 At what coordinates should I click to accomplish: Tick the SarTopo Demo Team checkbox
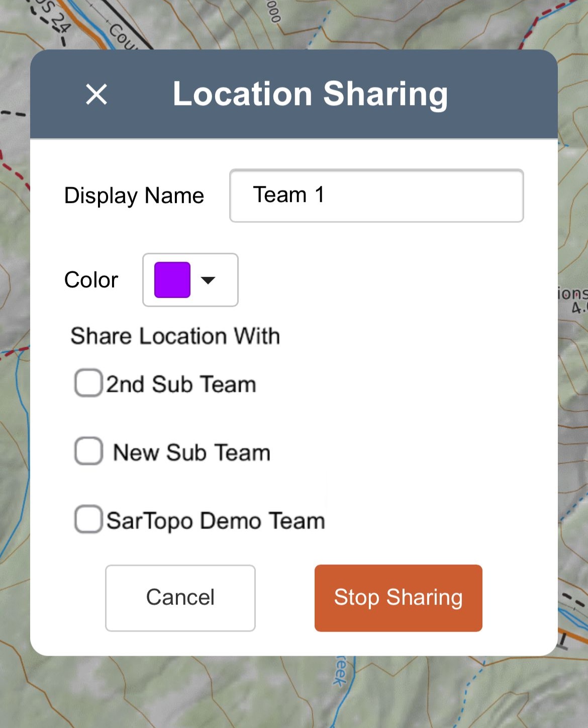(89, 519)
